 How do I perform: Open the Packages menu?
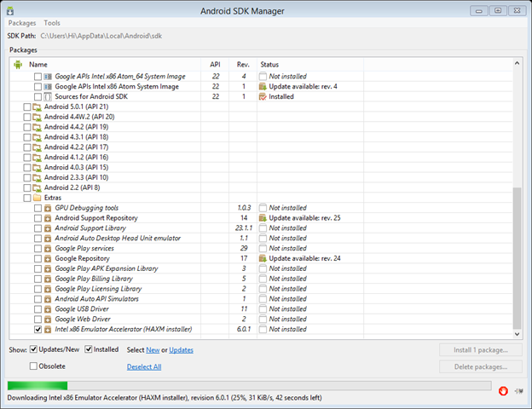click(x=21, y=23)
